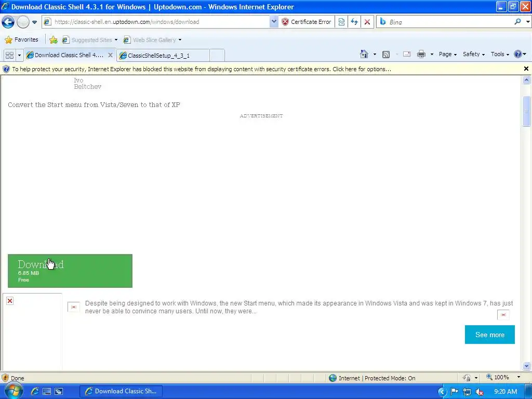The image size is (532, 399).
Task: Refresh the current page
Action: 354,22
